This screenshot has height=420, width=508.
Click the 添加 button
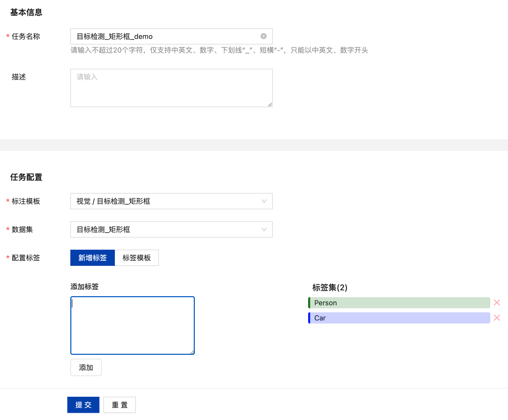[x=86, y=367]
